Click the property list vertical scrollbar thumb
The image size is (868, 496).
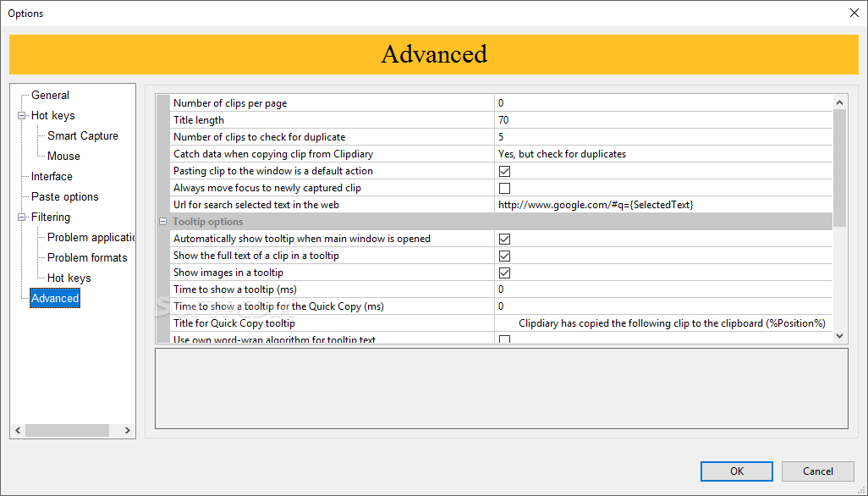click(839, 168)
